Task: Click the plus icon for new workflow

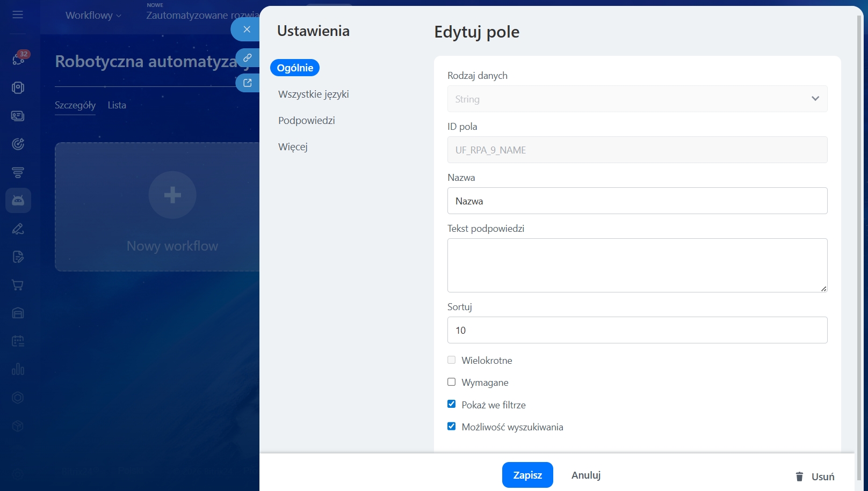Action: coord(172,195)
